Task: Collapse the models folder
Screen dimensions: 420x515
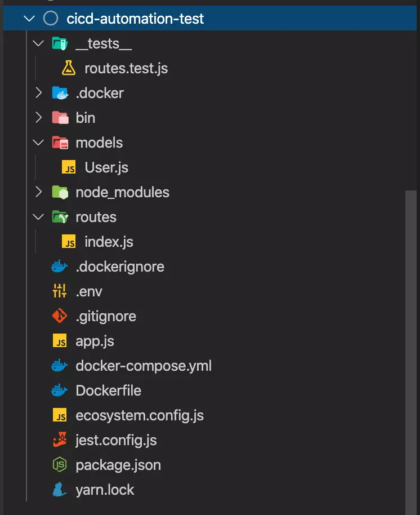Action: (x=38, y=142)
